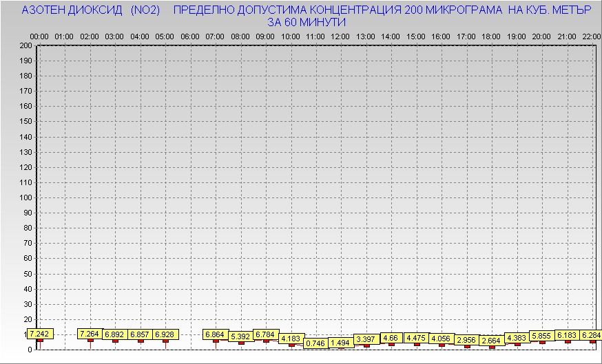602x364 pixels.
Task: Click the 200 limit value on y-axis
Action: pos(25,45)
